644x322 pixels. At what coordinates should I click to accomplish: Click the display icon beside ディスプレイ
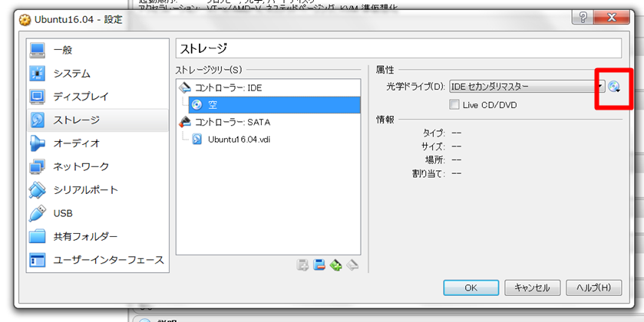coord(38,97)
